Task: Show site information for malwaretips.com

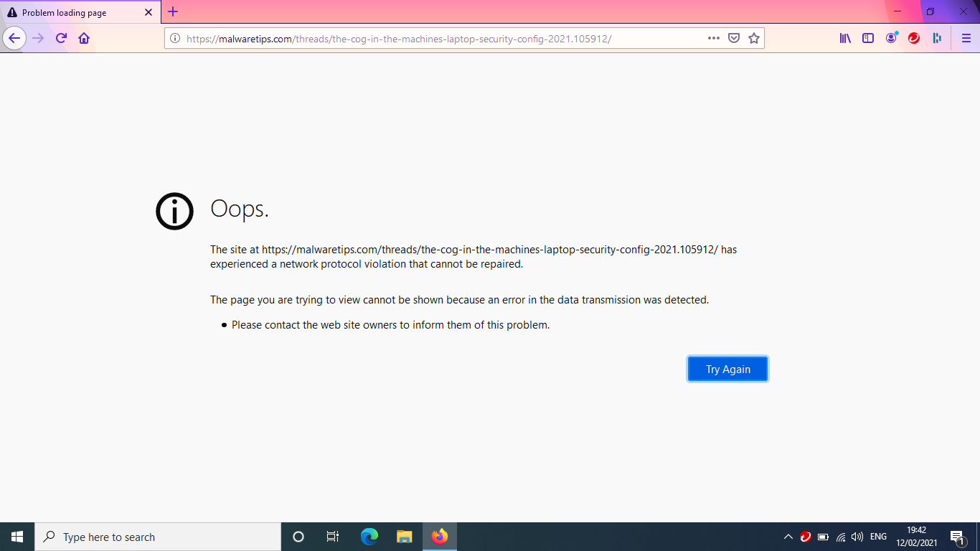Action: click(175, 39)
